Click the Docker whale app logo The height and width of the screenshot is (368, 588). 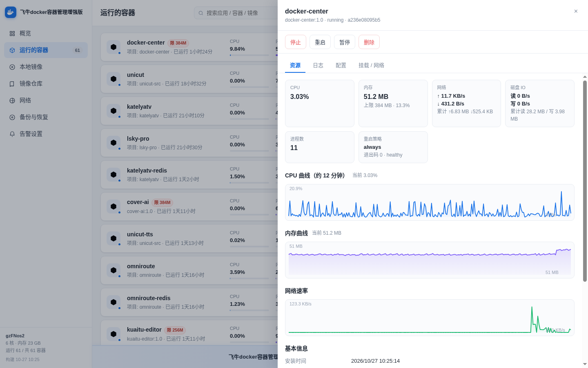point(11,12)
